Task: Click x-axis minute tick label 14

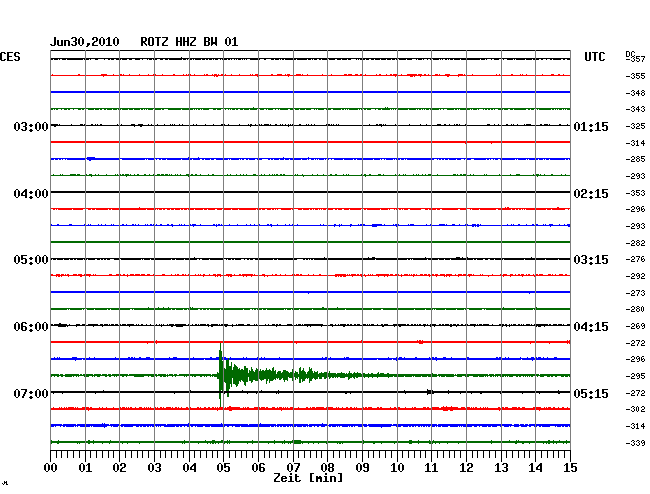Action: (536, 468)
